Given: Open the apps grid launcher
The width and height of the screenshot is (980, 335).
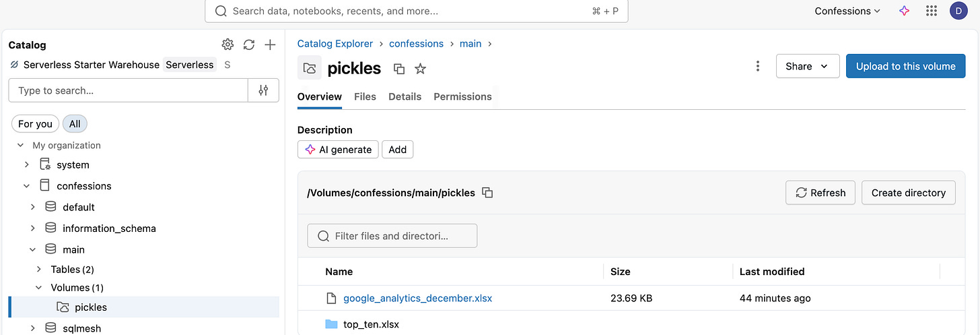Looking at the screenshot, I should (932, 11).
